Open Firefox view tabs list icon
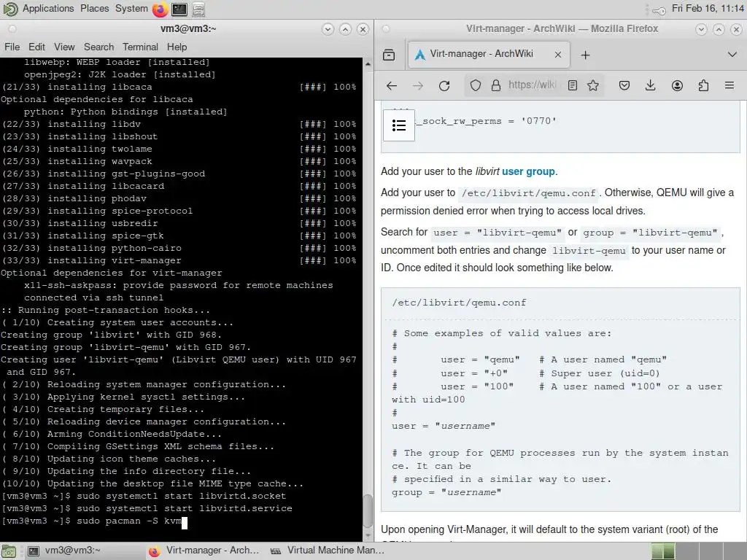The image size is (747, 560). pyautogui.click(x=389, y=55)
